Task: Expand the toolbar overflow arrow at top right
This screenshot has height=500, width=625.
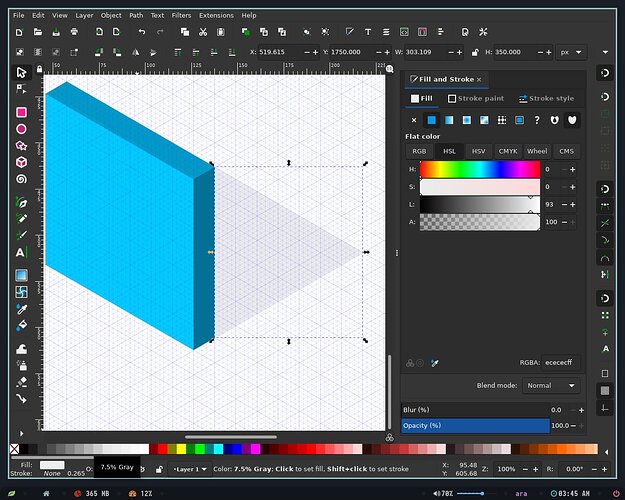Action: click(x=605, y=52)
